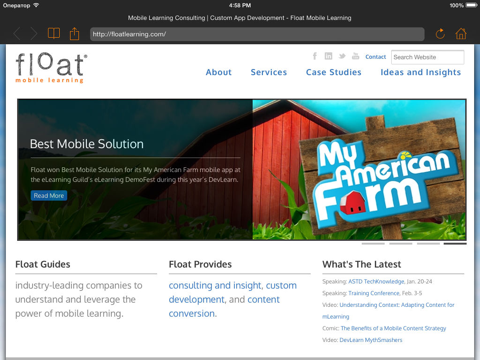Open Float's Facebook page icon
The image size is (480, 360).
pos(315,56)
